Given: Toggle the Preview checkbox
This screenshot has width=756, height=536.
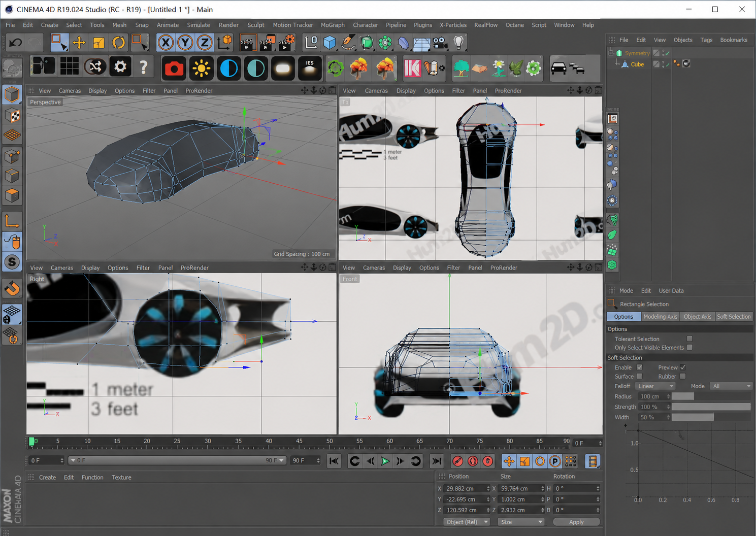Looking at the screenshot, I should (683, 367).
